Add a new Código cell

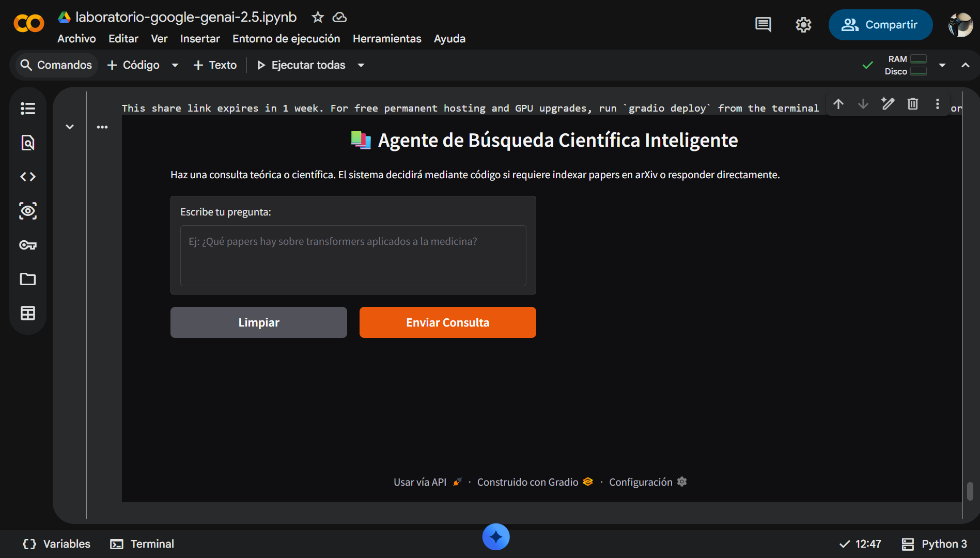pos(133,65)
